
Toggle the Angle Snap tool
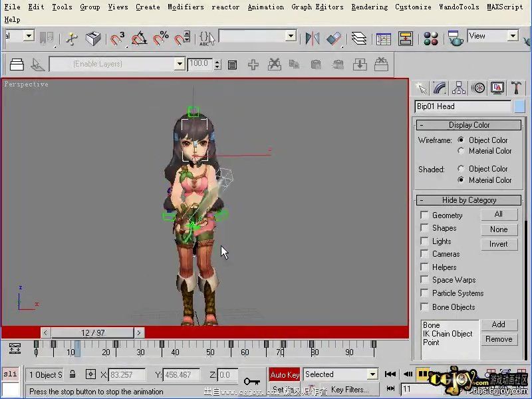(139, 39)
